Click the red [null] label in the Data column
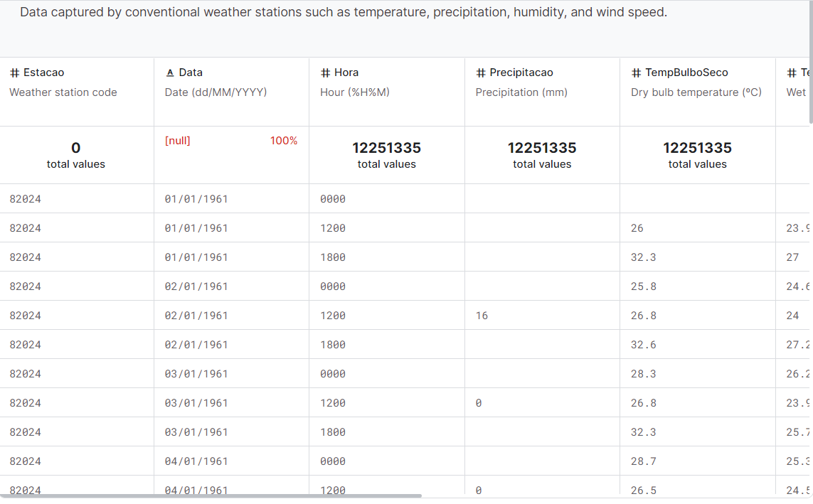 (178, 141)
